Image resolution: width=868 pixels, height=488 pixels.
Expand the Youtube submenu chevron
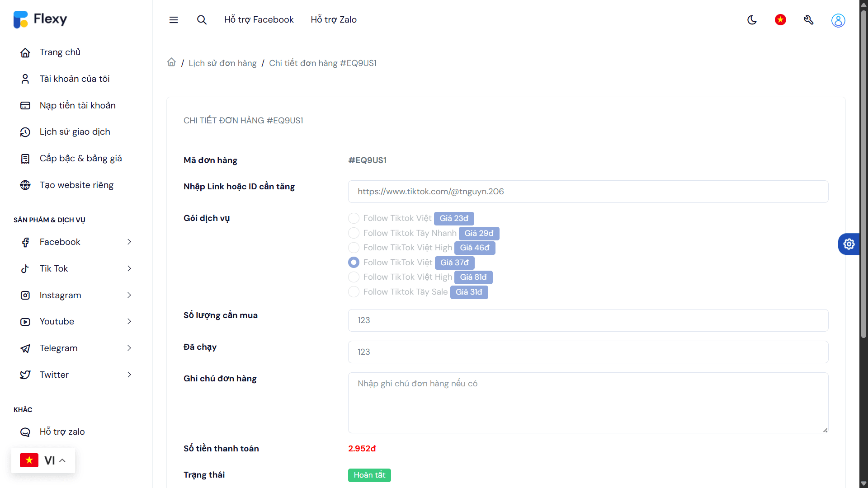pos(129,322)
